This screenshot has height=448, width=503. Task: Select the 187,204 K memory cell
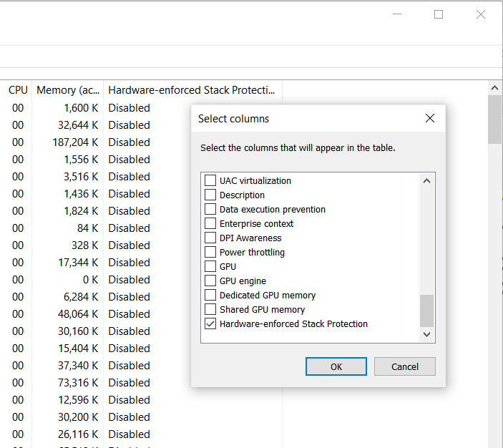[75, 142]
